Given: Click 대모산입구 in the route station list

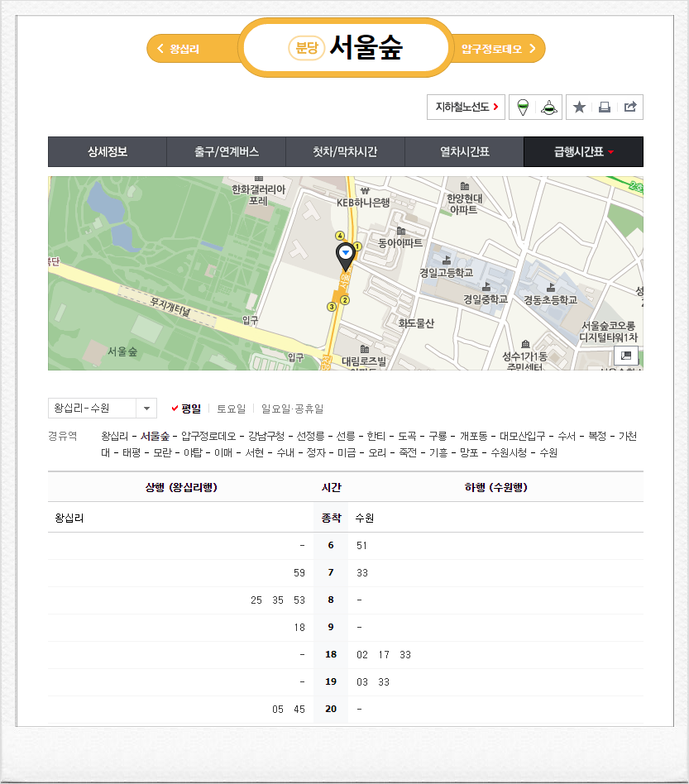Looking at the screenshot, I should (x=523, y=436).
